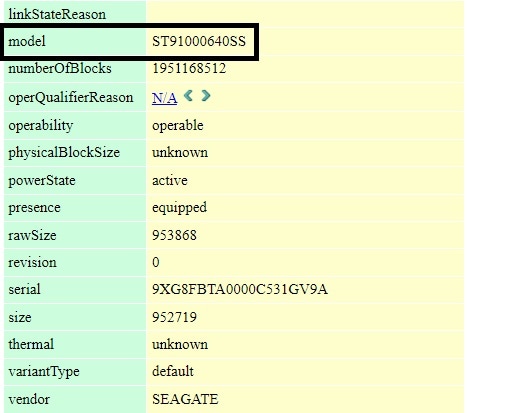Click the operQualifierReason property name
Image resolution: width=519 pixels, height=413 pixels.
(x=71, y=98)
